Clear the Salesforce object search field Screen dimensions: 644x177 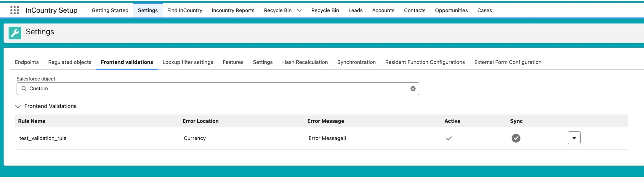pyautogui.click(x=413, y=89)
